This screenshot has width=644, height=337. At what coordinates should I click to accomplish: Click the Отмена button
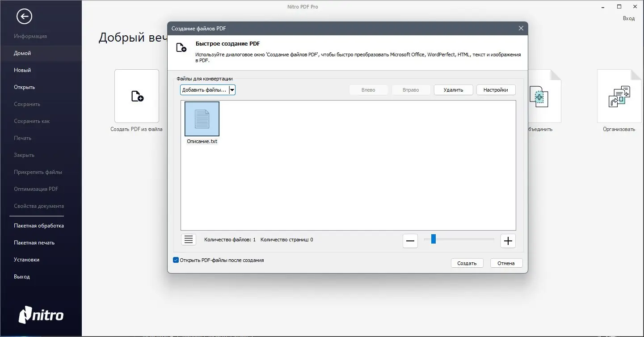click(x=506, y=263)
